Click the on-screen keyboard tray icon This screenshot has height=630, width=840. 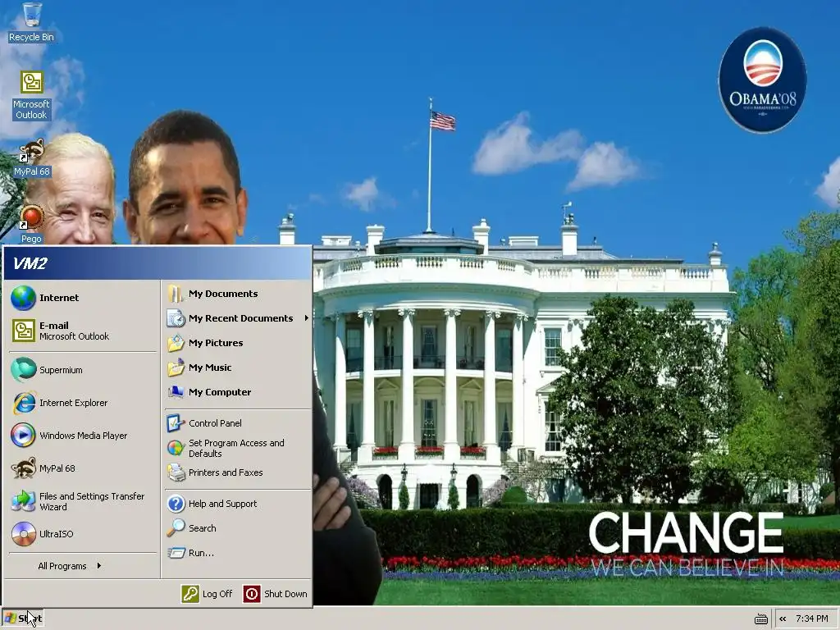[x=761, y=619]
